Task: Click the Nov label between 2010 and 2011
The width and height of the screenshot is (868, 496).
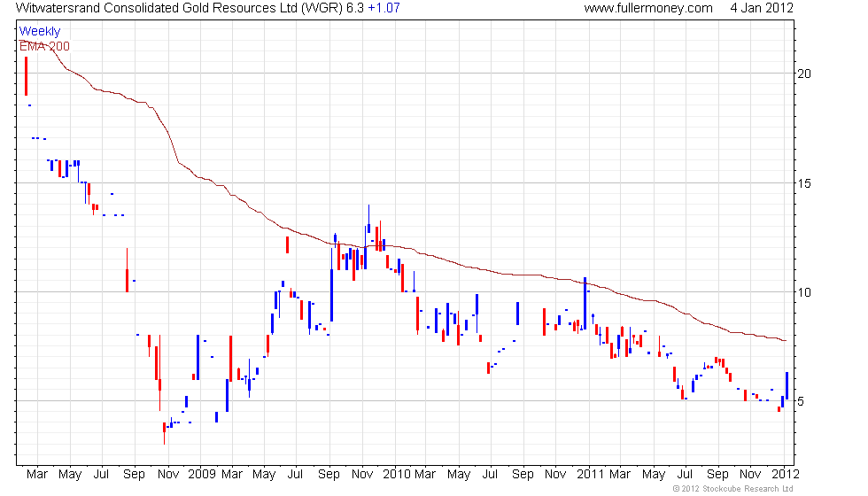Action: tap(555, 475)
